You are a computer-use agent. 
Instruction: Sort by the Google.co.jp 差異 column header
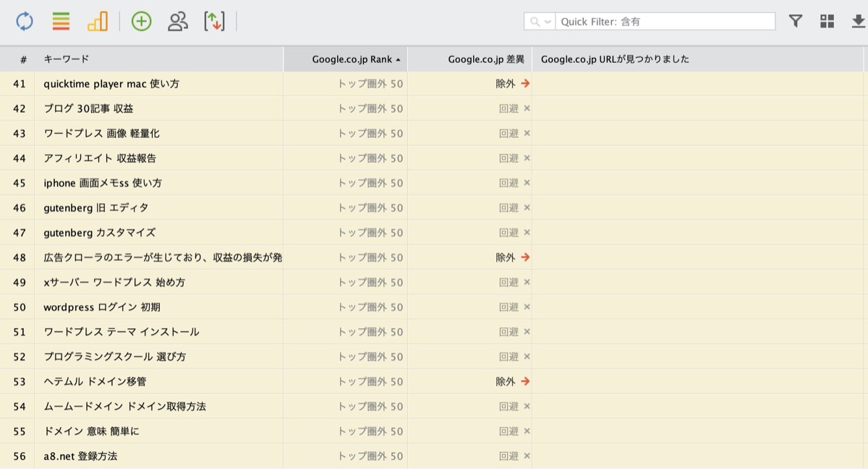470,59
